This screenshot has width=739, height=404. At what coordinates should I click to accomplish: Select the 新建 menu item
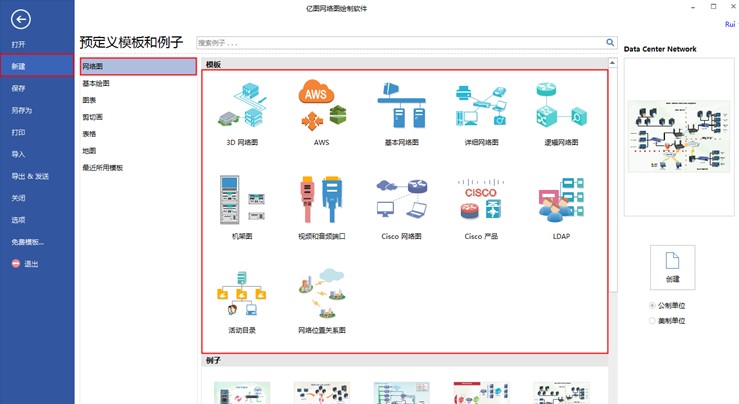click(x=37, y=66)
